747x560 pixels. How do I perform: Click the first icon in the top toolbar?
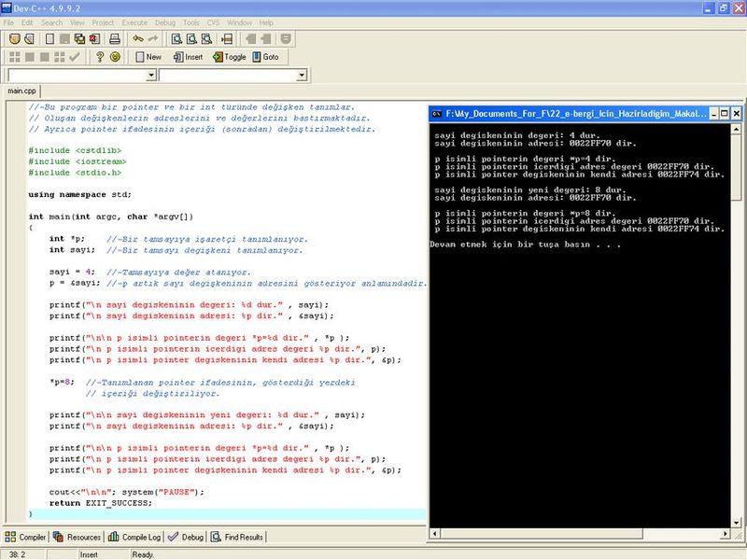coord(14,39)
